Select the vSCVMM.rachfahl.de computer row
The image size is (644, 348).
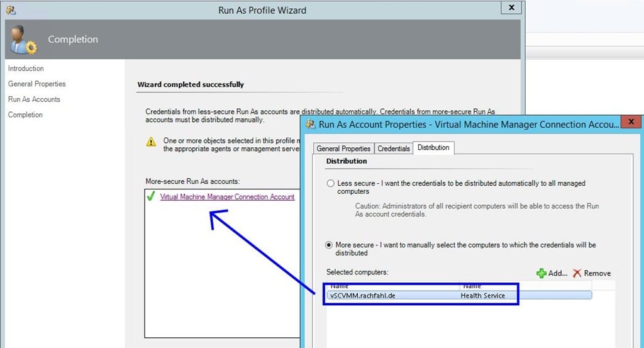(459, 295)
